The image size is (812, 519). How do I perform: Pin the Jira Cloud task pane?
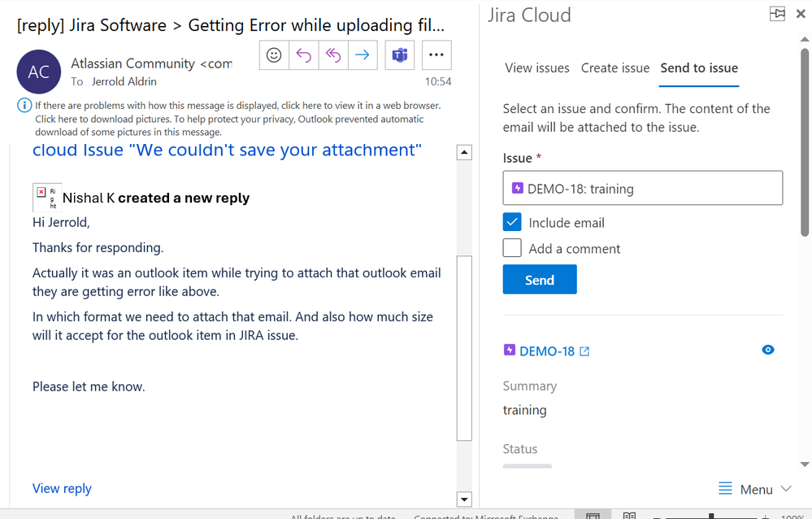click(777, 14)
